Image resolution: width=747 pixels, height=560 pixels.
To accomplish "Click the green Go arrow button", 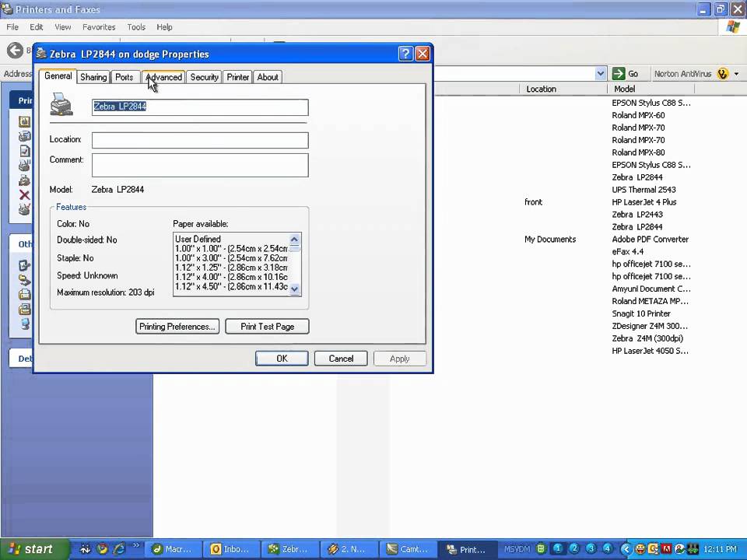I will 619,73.
